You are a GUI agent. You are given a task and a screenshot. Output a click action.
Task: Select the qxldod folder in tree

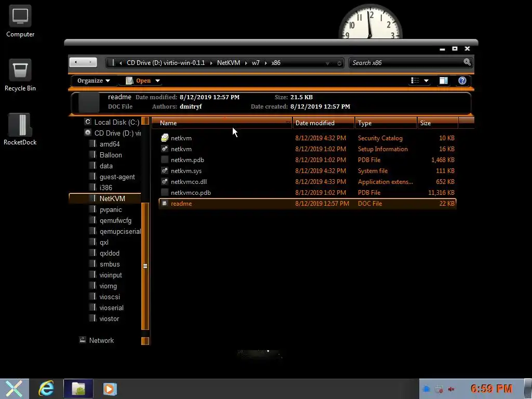tap(109, 253)
